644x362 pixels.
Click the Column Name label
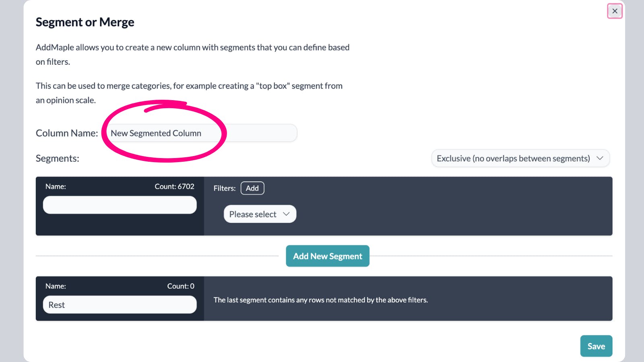click(x=67, y=133)
